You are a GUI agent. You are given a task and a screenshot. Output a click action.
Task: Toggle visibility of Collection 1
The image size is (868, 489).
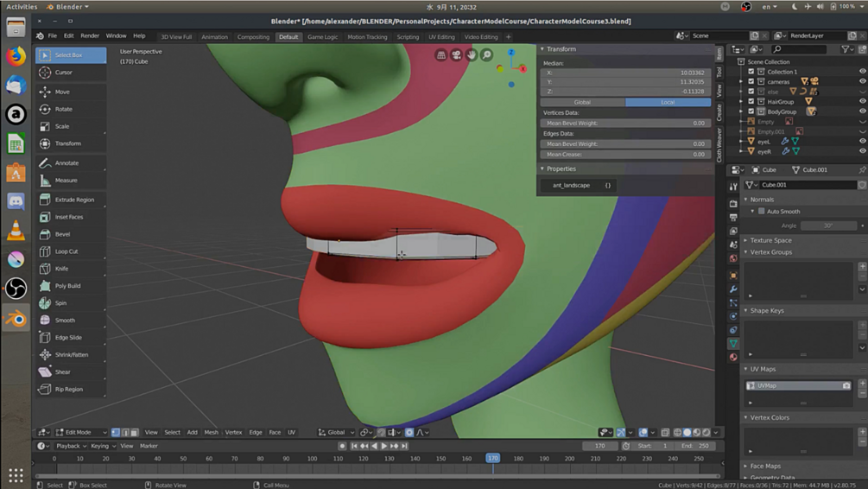863,72
